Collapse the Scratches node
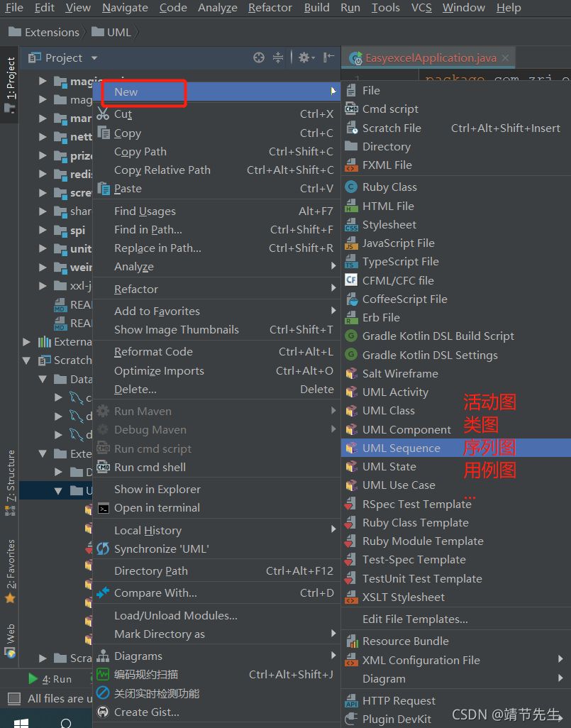The width and height of the screenshot is (571, 728). (x=26, y=360)
